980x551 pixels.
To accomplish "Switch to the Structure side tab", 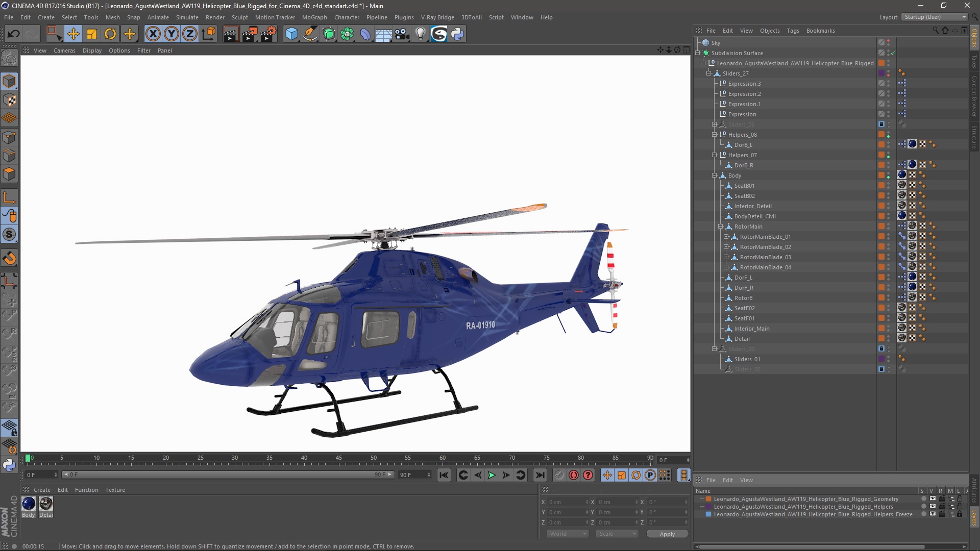I will (974, 137).
